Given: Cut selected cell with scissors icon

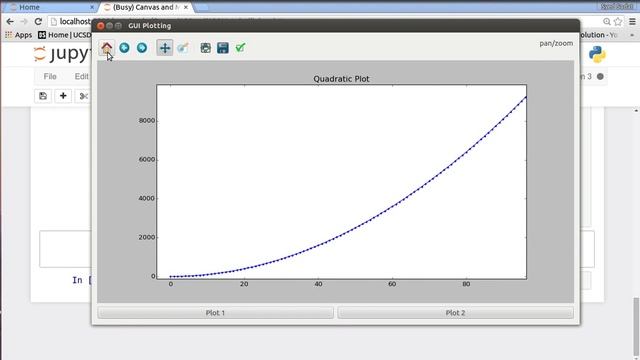Looking at the screenshot, I should (83, 96).
